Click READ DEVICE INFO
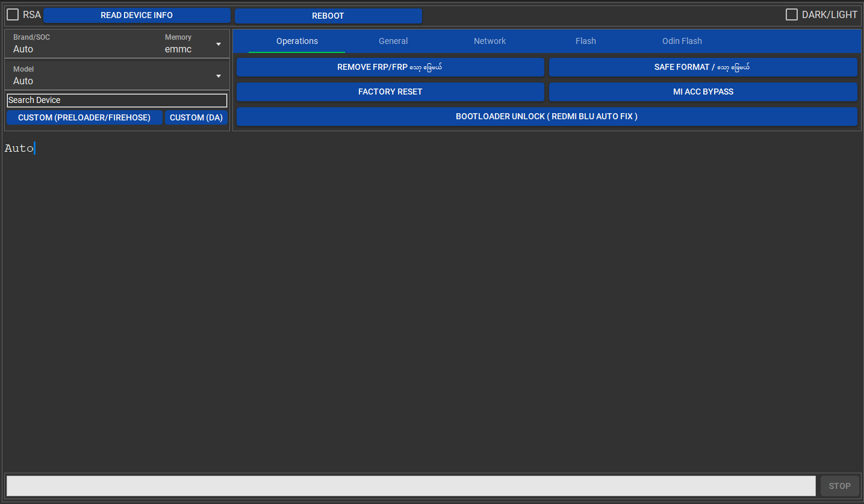Viewport: 864px width, 504px height. [137, 15]
